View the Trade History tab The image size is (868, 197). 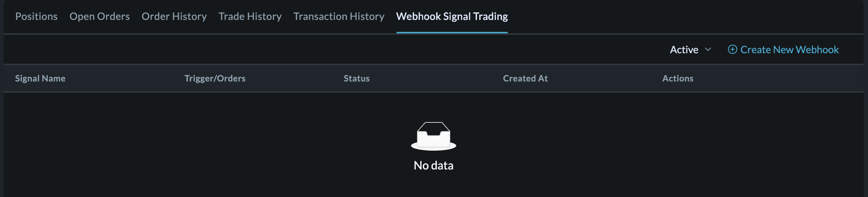pos(250,16)
